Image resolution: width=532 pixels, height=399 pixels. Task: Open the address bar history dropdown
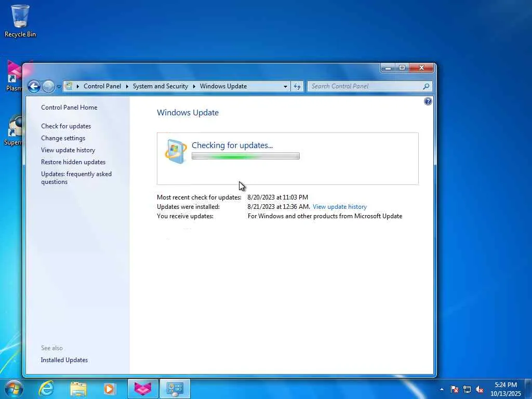click(x=285, y=87)
